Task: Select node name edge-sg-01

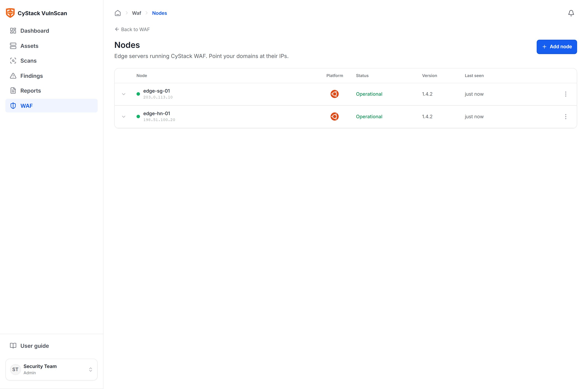Action: click(x=157, y=91)
